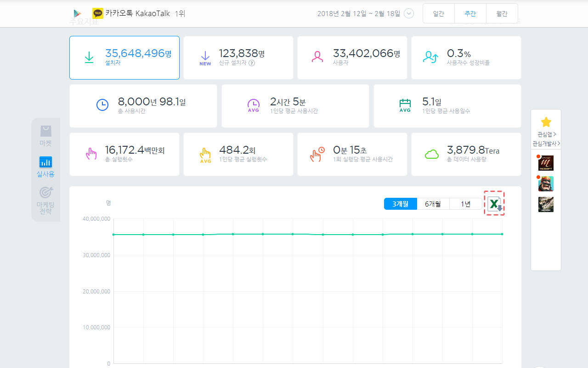This screenshot has width=588, height=368.
Task: Select the 3개월 chart range
Action: [x=401, y=204]
